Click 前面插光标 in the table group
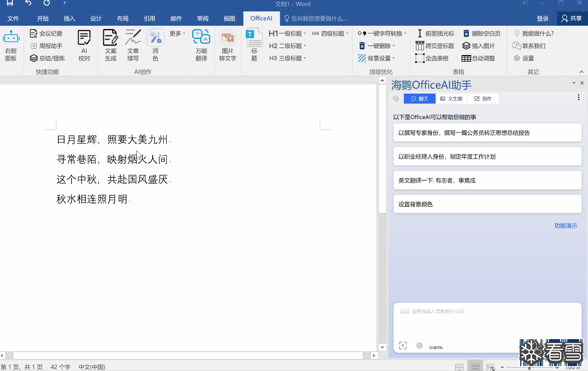 point(435,34)
